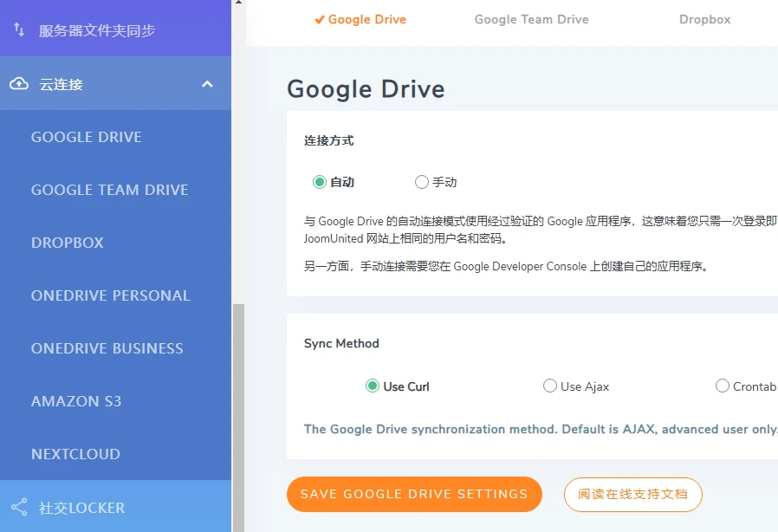Open DROPBOX settings from the sidebar
Viewport: 778px width, 532px height.
pyautogui.click(x=68, y=243)
